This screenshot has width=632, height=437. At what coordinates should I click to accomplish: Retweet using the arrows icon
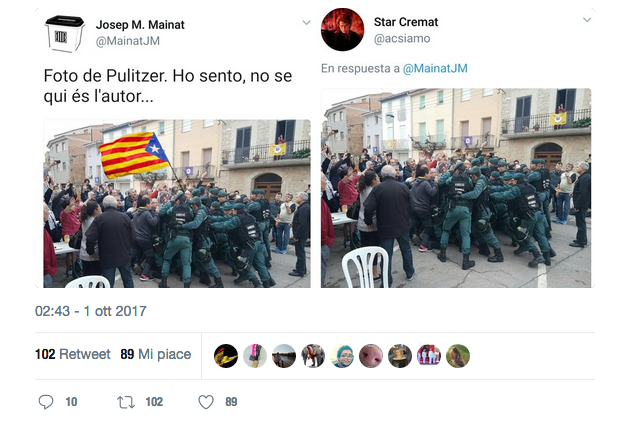coord(126,402)
